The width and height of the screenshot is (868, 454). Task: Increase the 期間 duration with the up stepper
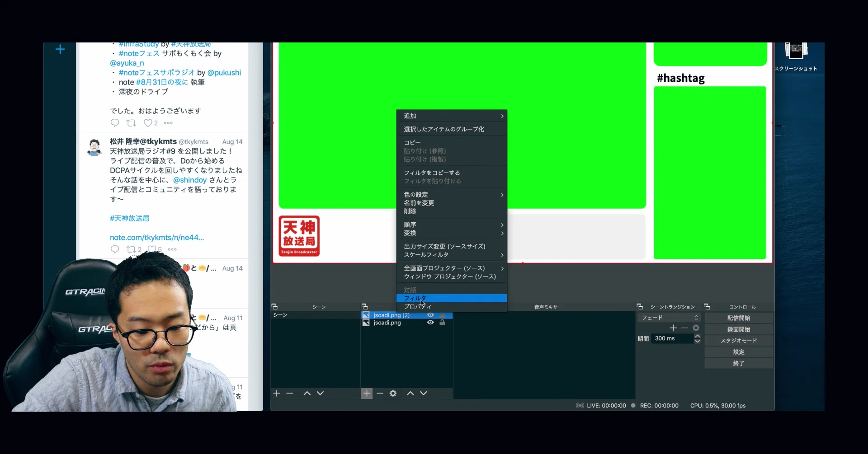(698, 336)
